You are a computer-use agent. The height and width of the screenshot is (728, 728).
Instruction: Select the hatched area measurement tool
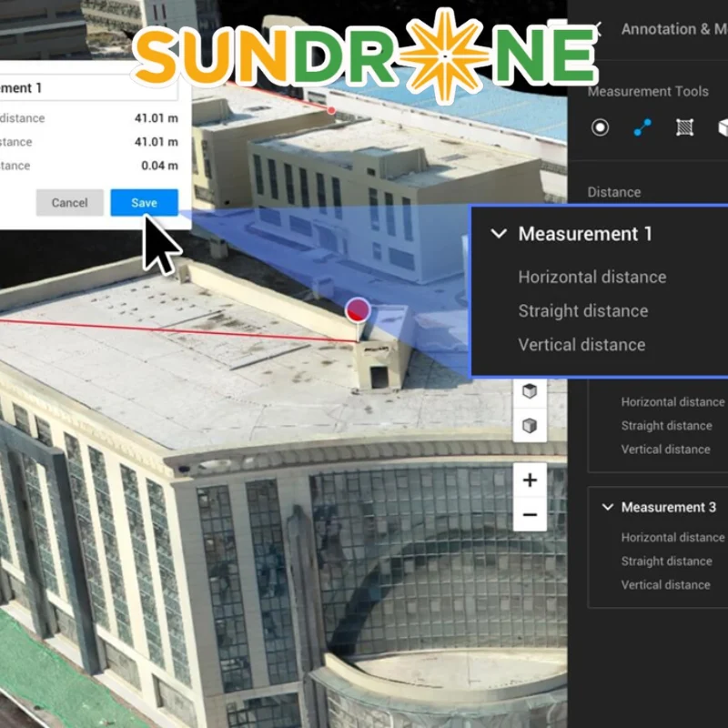[x=685, y=127]
